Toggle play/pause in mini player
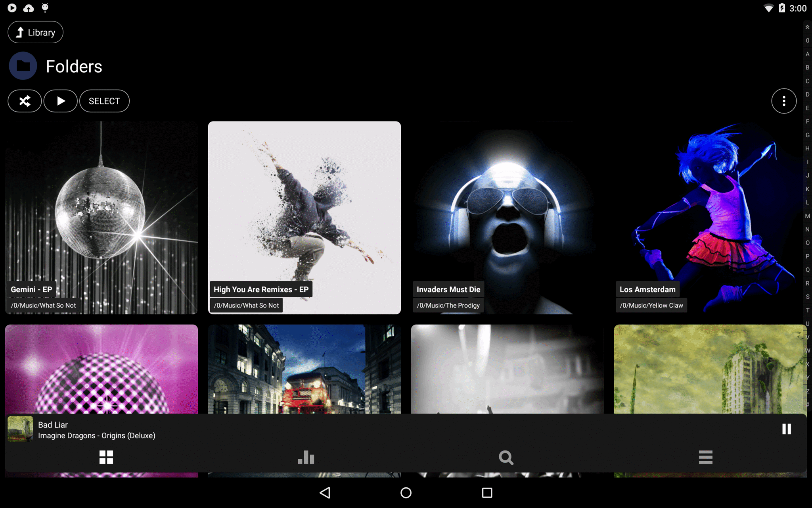Screen dimensions: 812x508 pos(787,429)
